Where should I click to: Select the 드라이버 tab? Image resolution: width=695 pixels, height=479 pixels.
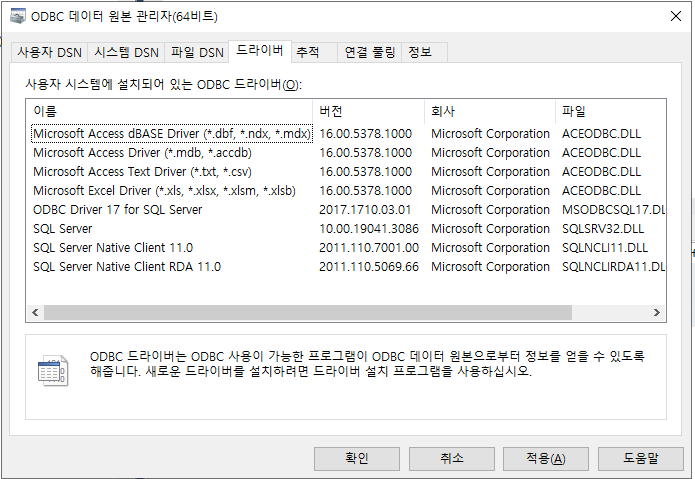tap(260, 51)
